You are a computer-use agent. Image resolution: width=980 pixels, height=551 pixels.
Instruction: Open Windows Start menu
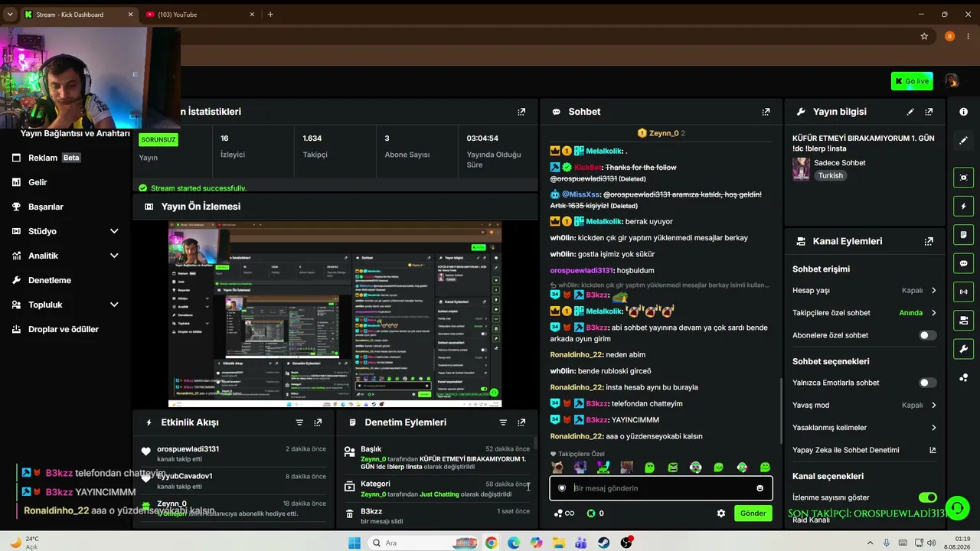pyautogui.click(x=354, y=543)
